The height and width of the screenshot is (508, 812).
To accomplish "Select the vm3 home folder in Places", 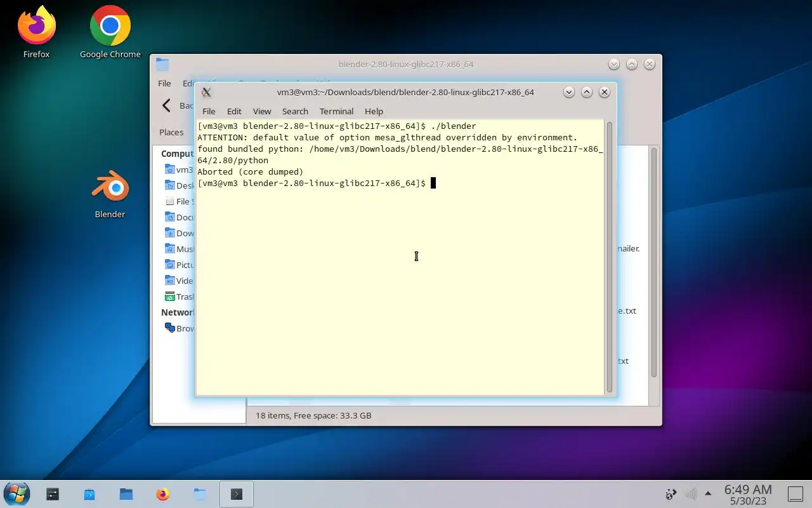I will pyautogui.click(x=178, y=170).
